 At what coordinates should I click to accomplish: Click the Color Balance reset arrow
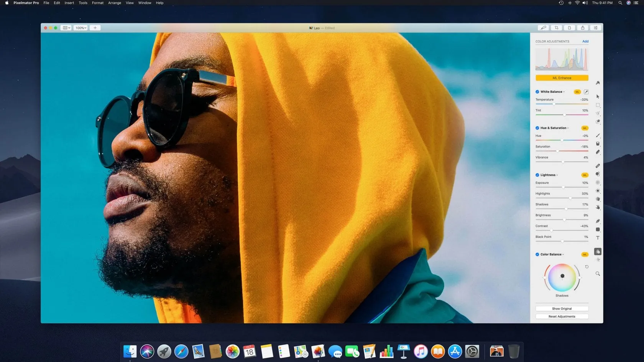[x=586, y=267]
